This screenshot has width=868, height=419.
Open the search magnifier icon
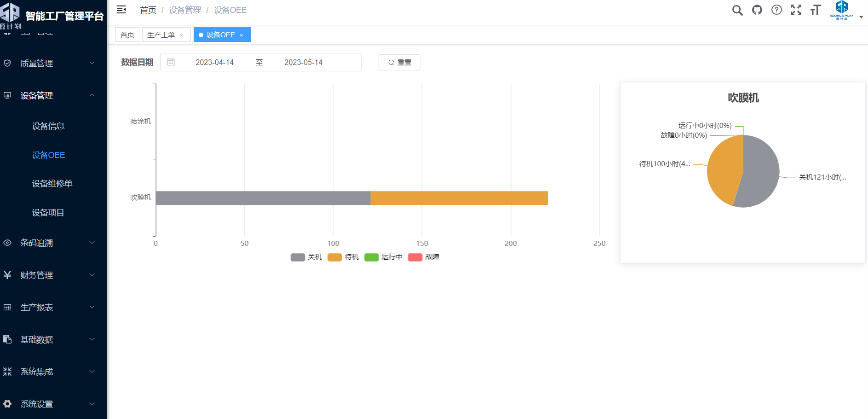737,10
